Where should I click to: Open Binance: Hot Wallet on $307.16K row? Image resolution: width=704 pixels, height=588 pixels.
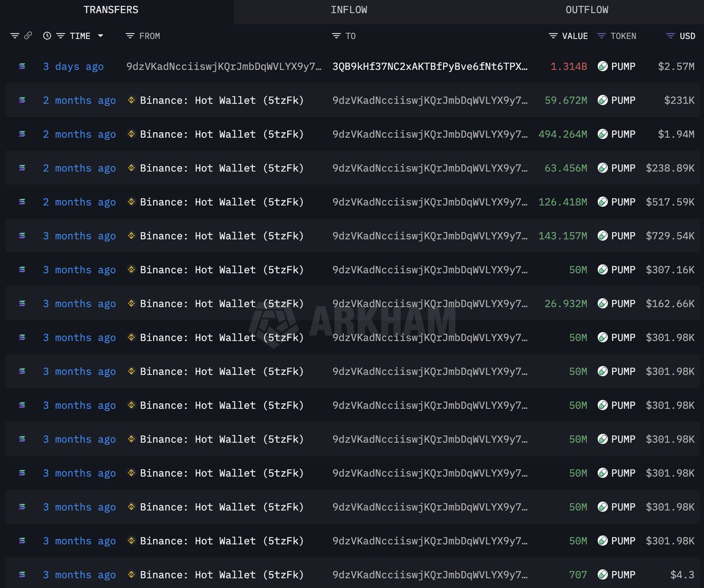pyautogui.click(x=222, y=270)
